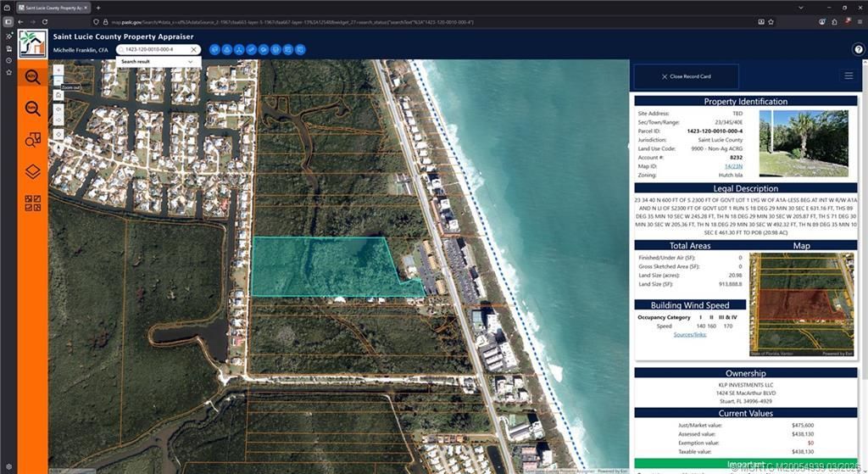This screenshot has height=474, width=868.
Task: Click the Sources/links link under wind speed
Action: pos(690,335)
